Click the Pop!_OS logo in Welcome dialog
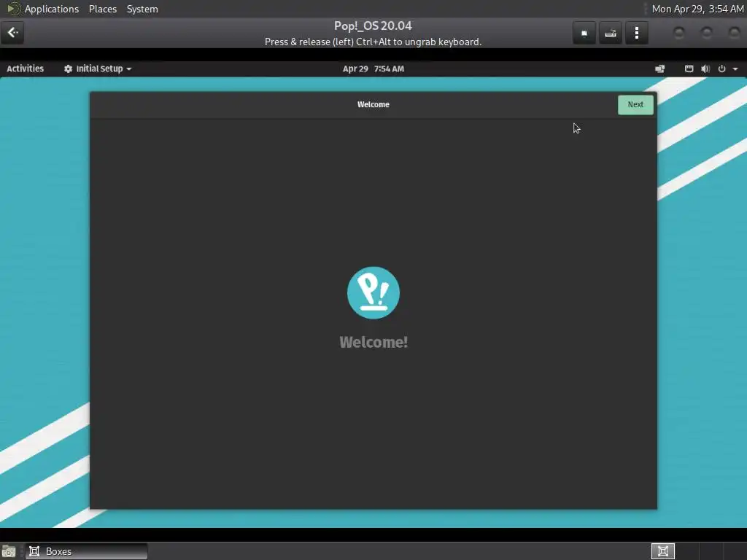747x560 pixels. click(x=373, y=292)
